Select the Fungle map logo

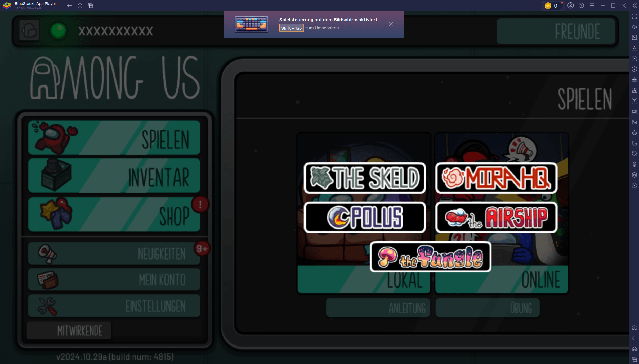click(431, 257)
